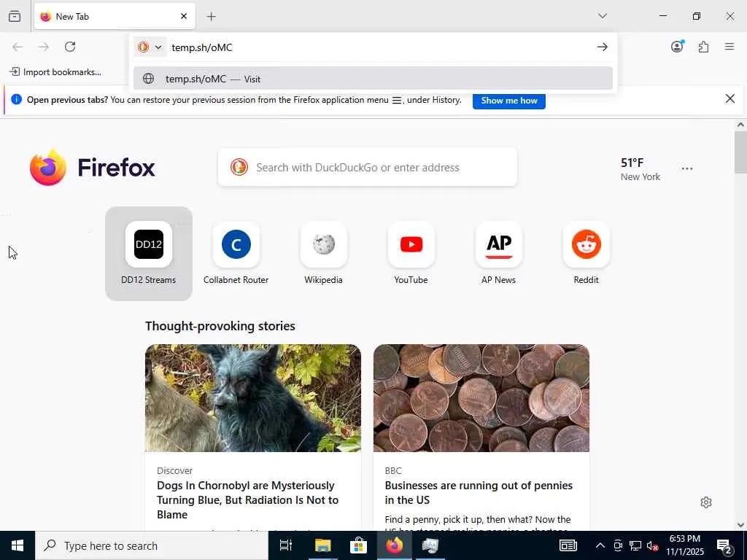Open the notification center icon
This screenshot has width=747, height=560.
724,545
